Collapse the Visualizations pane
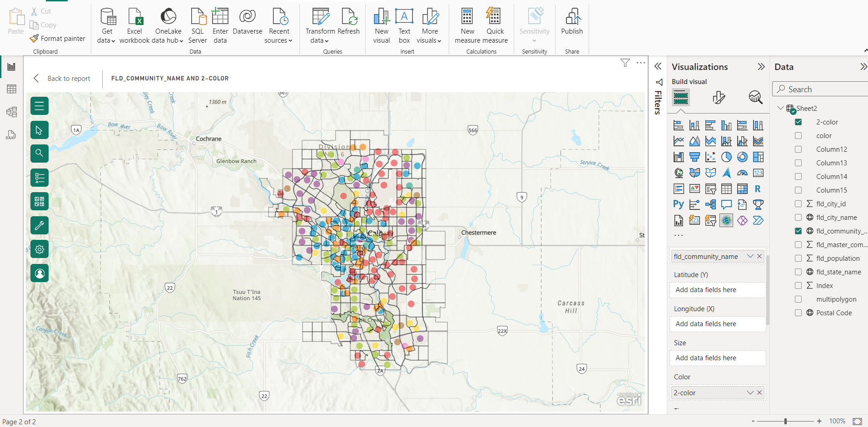The width and height of the screenshot is (868, 427). [761, 66]
